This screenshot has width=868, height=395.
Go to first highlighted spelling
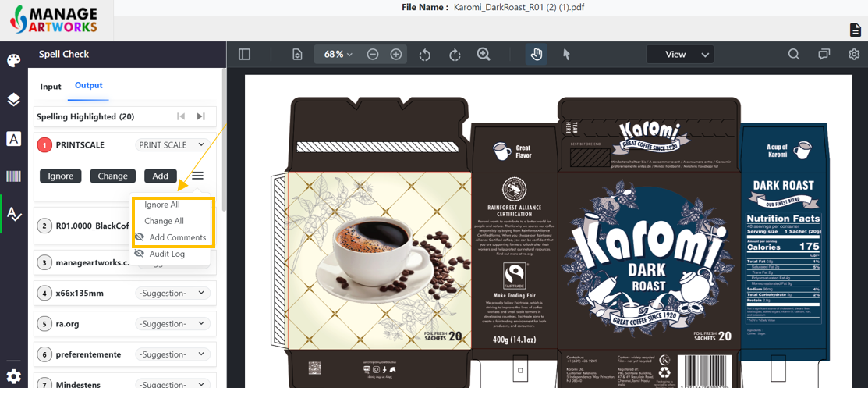coord(180,116)
